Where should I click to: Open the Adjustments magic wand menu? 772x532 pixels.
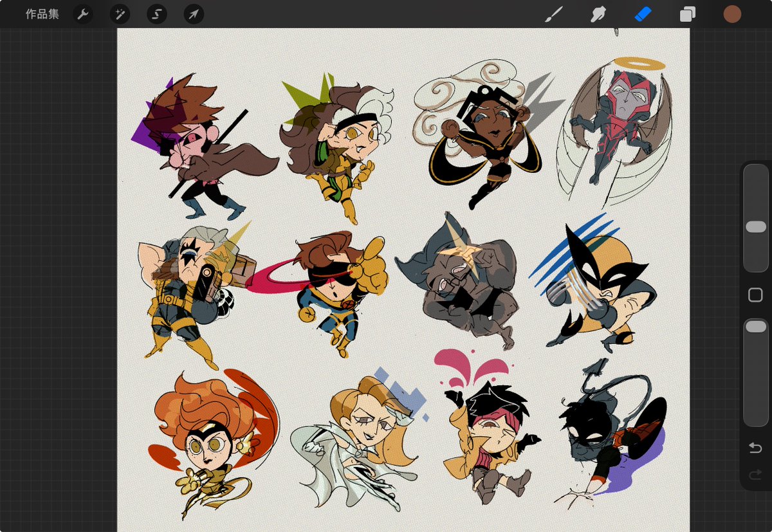(120, 14)
